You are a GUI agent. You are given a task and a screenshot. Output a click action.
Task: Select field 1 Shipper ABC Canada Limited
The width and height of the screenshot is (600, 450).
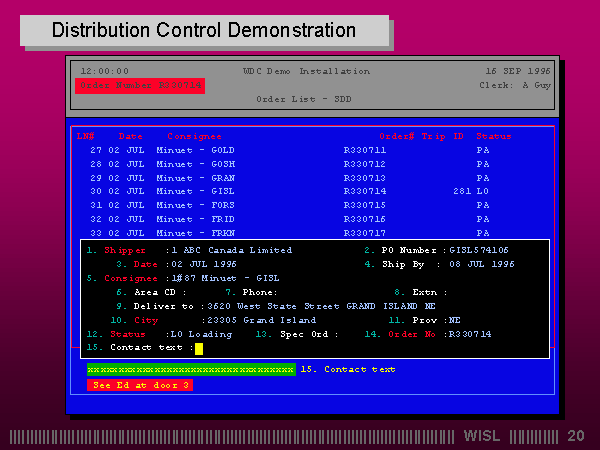(189, 250)
